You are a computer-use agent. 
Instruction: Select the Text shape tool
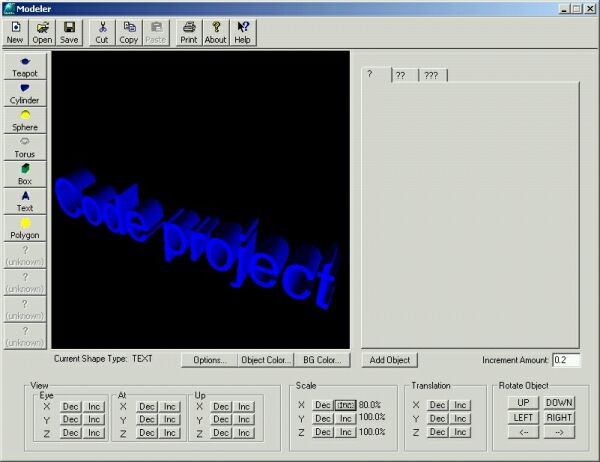pyautogui.click(x=25, y=201)
